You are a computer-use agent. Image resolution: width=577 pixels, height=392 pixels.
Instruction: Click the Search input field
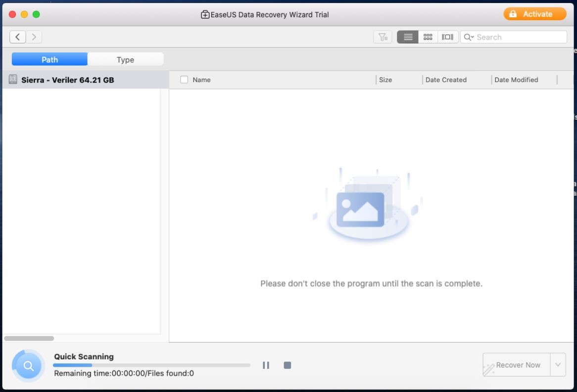[x=514, y=37]
